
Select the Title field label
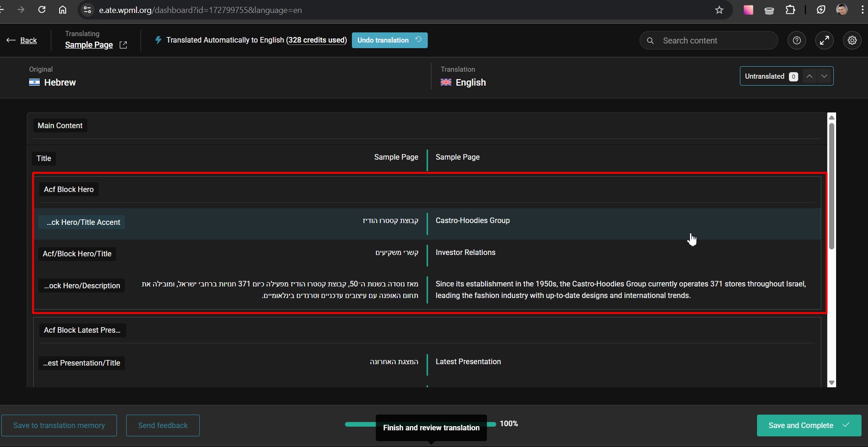coord(44,158)
